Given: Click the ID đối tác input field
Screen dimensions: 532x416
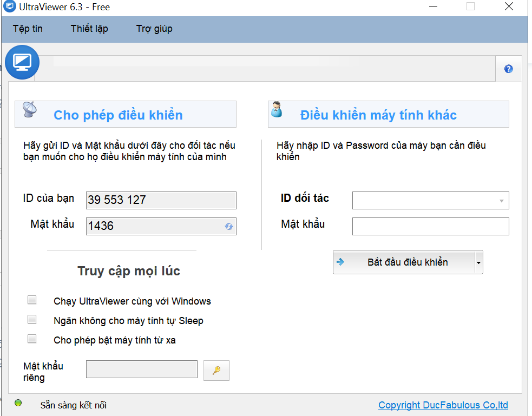Looking at the screenshot, I should coord(431,201).
